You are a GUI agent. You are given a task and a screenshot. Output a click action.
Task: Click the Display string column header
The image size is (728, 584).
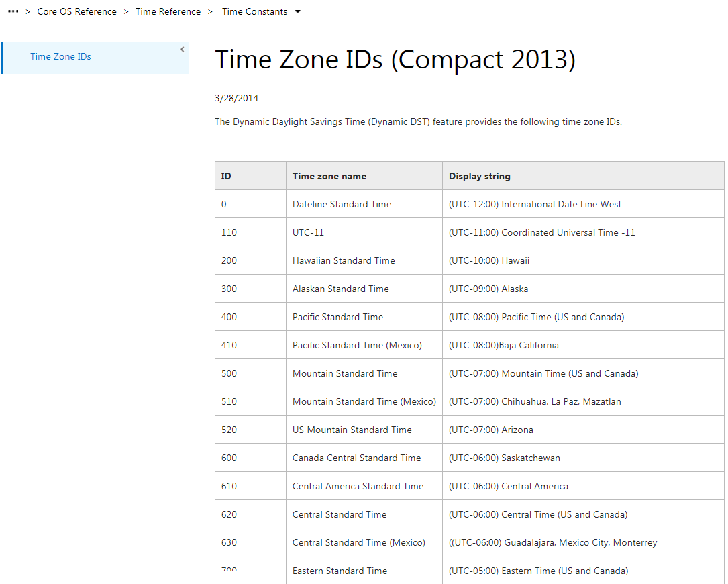[480, 176]
